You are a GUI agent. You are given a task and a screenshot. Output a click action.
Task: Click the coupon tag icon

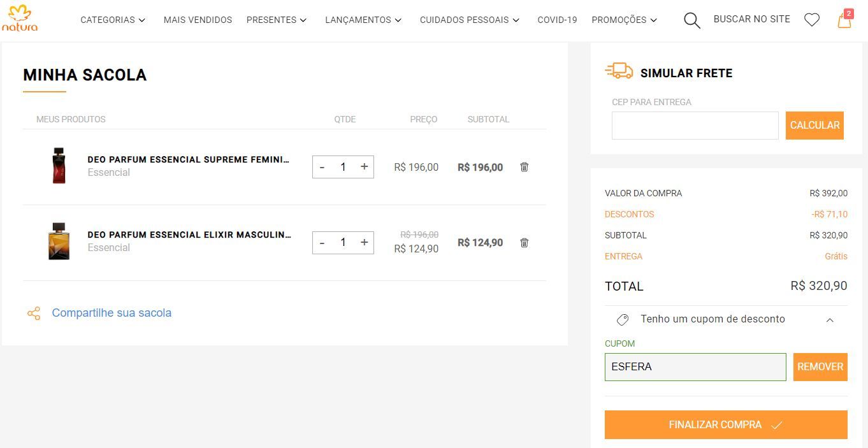(x=623, y=319)
